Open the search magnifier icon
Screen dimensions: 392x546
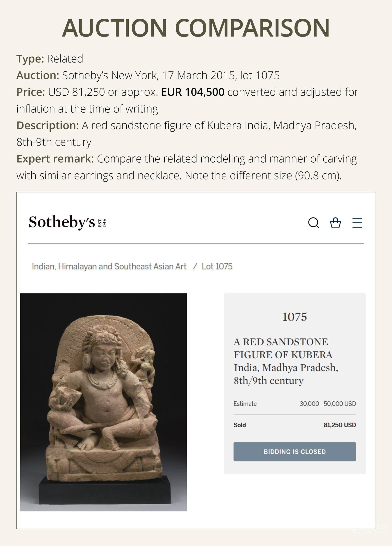(x=314, y=223)
